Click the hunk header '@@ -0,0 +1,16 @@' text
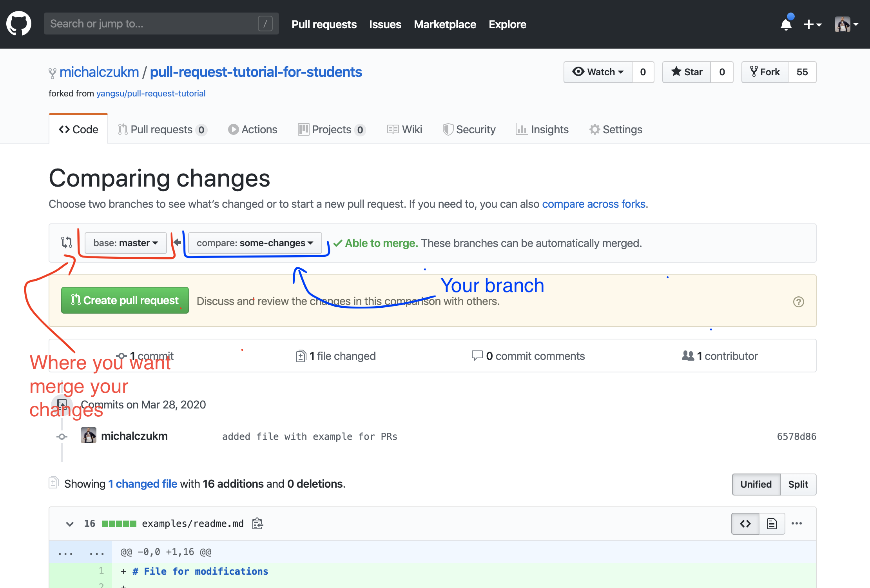 pyautogui.click(x=166, y=552)
